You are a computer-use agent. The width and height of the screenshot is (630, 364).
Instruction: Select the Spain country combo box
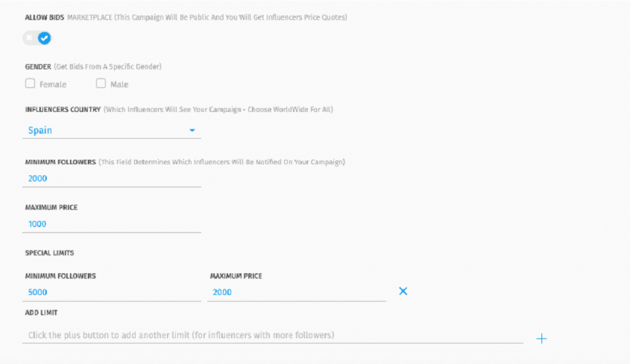tap(112, 130)
